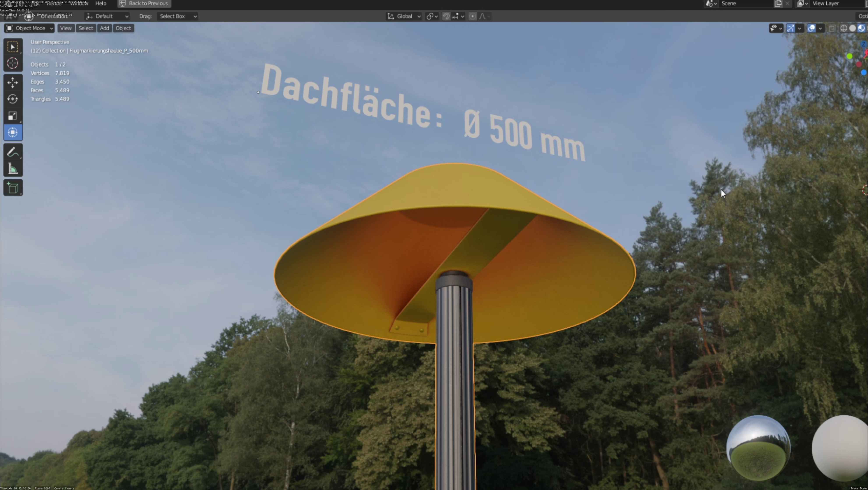Click the Triangles 5,489 statistic
The height and width of the screenshot is (490, 868).
(50, 99)
